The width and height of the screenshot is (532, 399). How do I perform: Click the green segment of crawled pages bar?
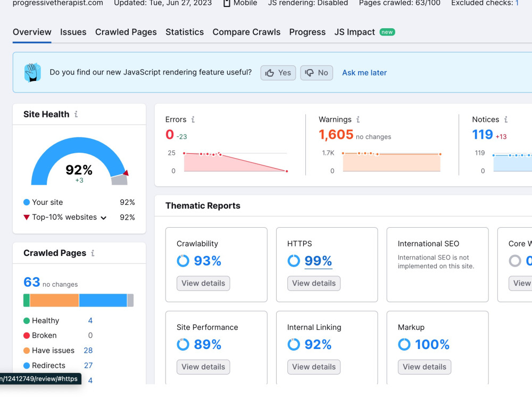27,301
